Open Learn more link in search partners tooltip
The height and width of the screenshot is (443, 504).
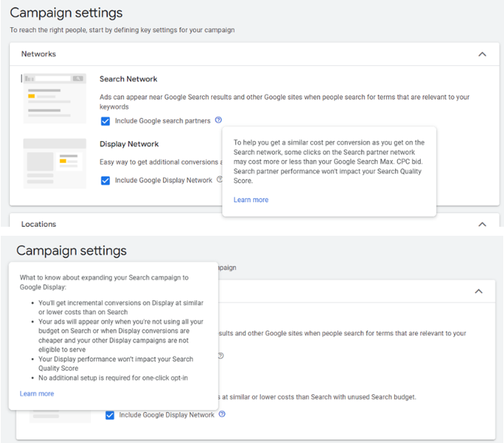click(x=251, y=200)
